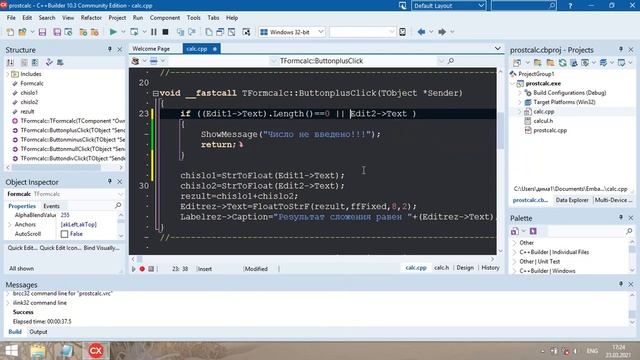Viewport: 640px width, 360px height.
Task: Click the Object Inspector search icon
Action: coord(118,205)
